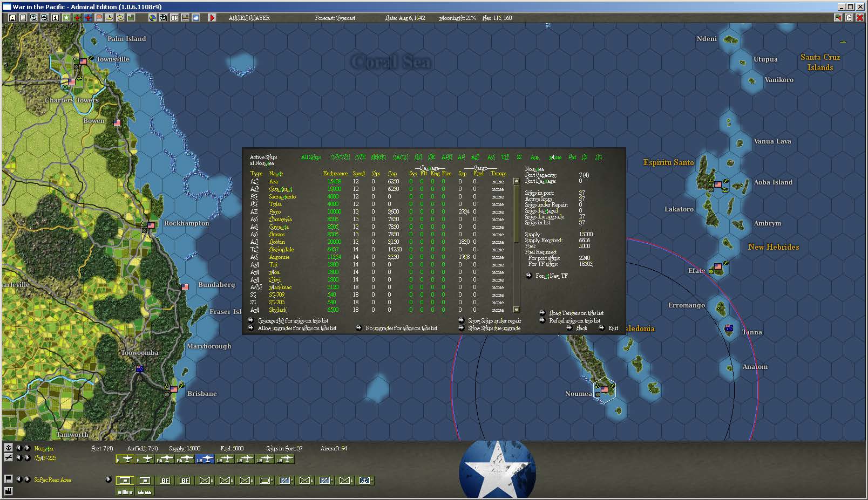Click the ship list scrollbar down arrow
The image size is (868, 500).
[516, 310]
